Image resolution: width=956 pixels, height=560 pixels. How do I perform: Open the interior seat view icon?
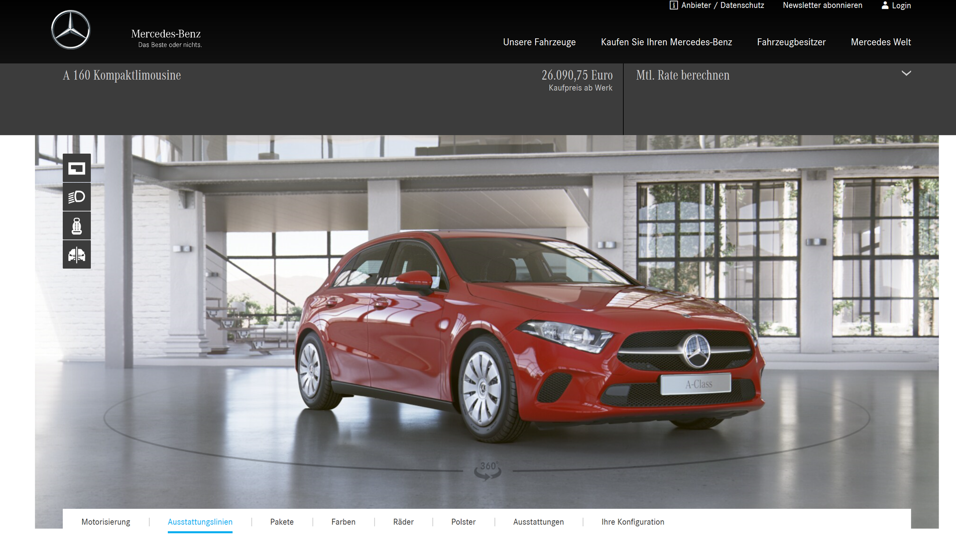tap(77, 226)
